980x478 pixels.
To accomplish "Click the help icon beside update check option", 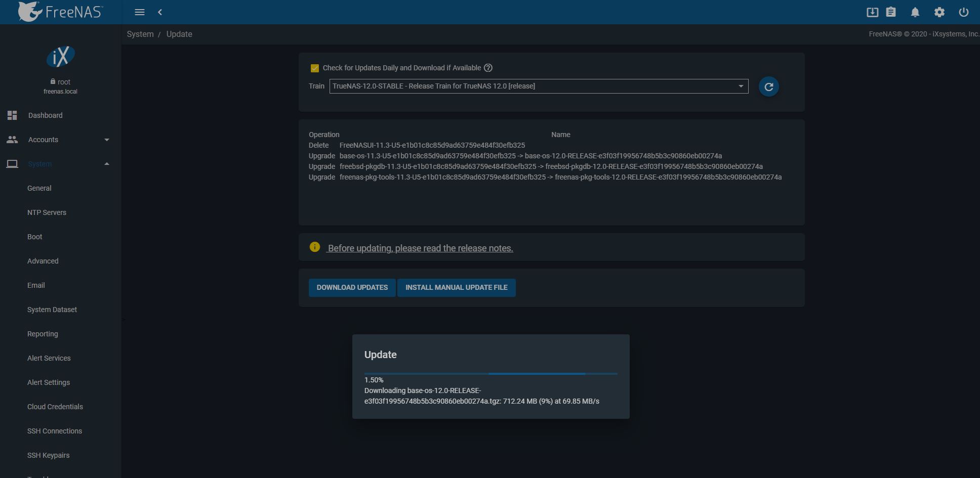I will tap(488, 68).
